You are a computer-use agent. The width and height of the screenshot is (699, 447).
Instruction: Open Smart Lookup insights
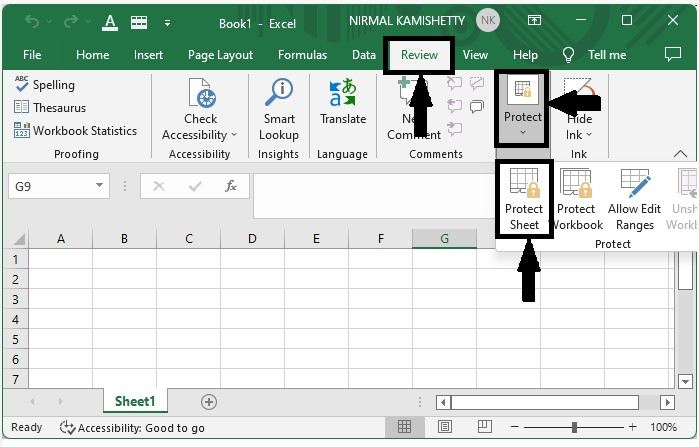pyautogui.click(x=278, y=110)
